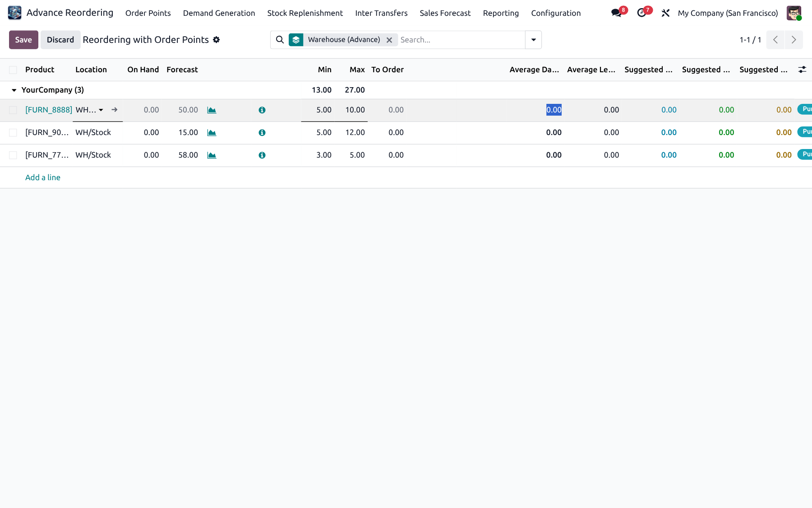
Task: Click the Pu button in FURN_77 row
Action: coord(805,154)
